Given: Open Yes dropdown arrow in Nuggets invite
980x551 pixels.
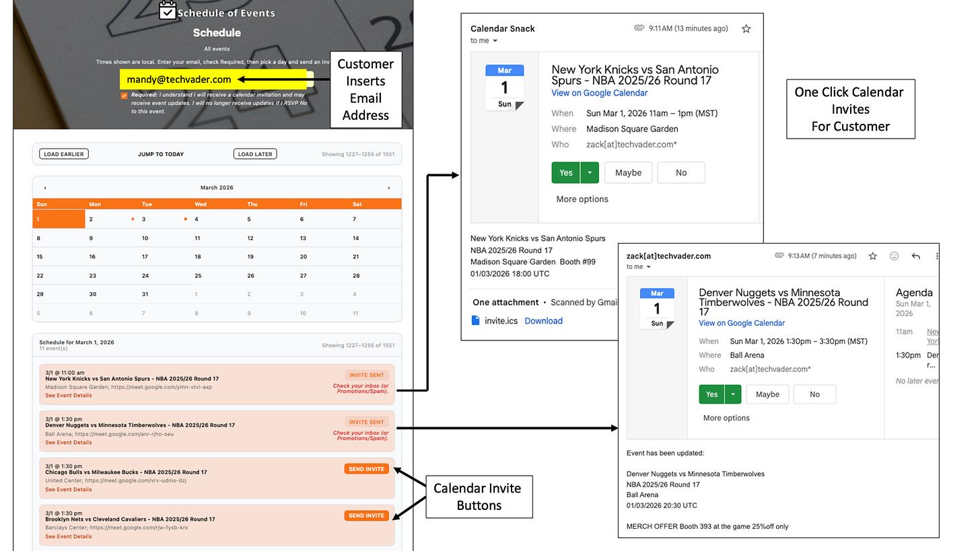Looking at the screenshot, I should click(x=733, y=394).
